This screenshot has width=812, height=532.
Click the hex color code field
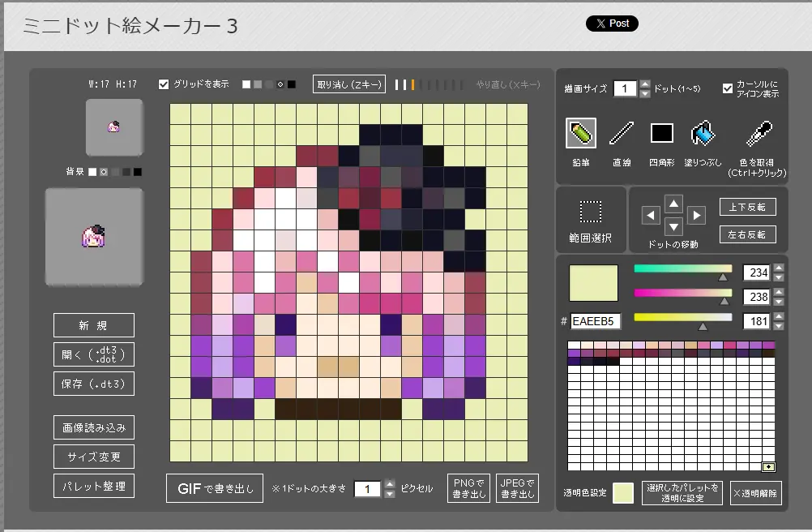[x=595, y=321]
